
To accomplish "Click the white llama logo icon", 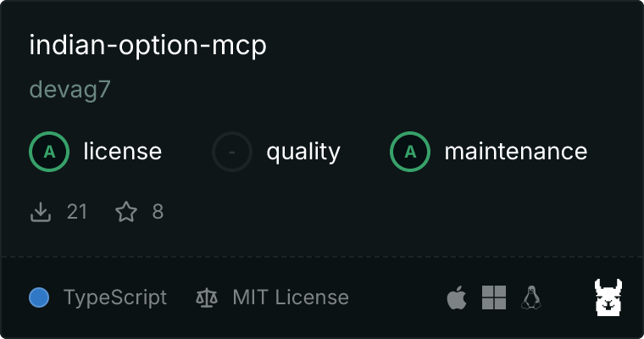I will (x=608, y=297).
